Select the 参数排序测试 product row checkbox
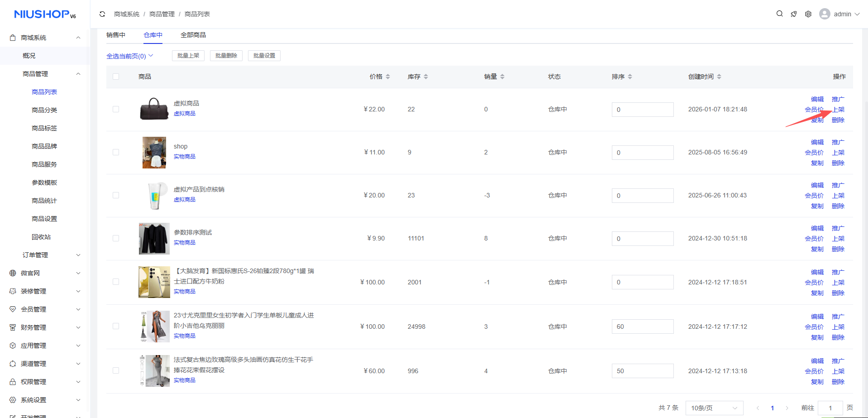Screen dimensions: 868x418 click(116, 238)
